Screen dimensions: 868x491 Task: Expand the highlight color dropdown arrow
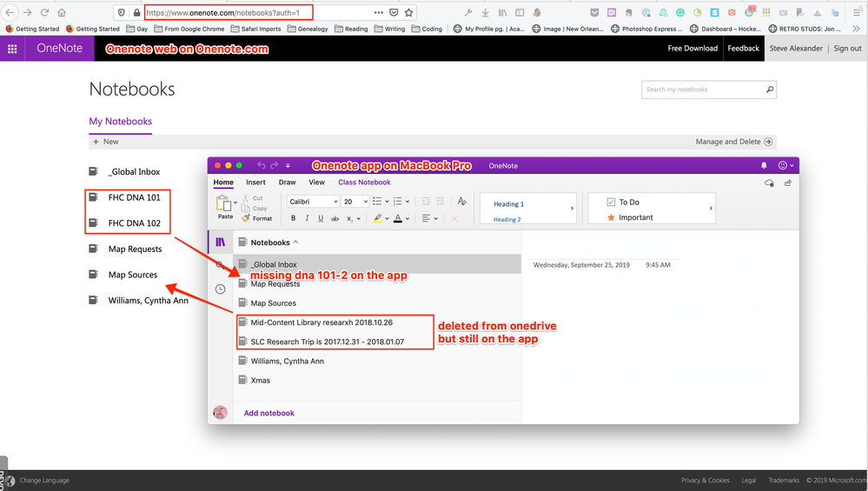tap(387, 219)
